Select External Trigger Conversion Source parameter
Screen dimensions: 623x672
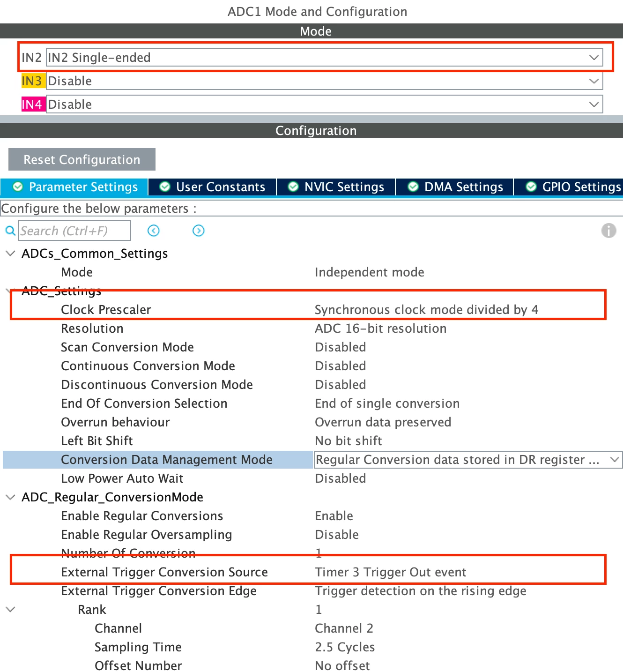[164, 572]
